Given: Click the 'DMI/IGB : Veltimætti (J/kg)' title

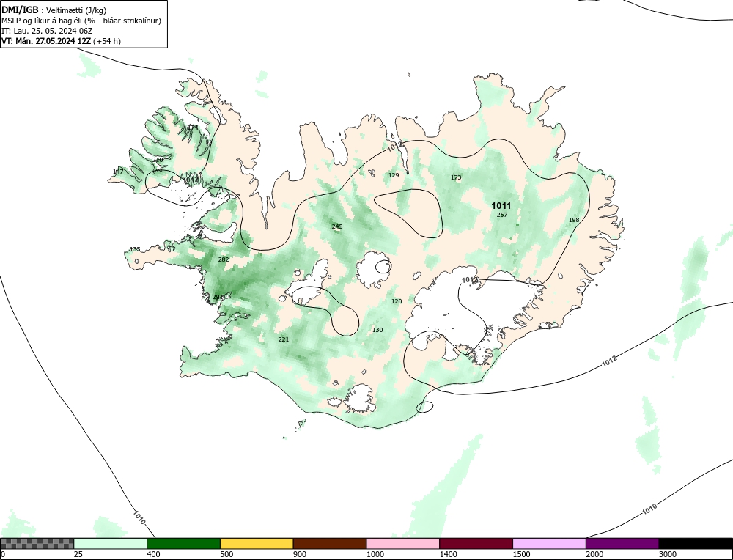Looking at the screenshot, I should [x=54, y=10].
